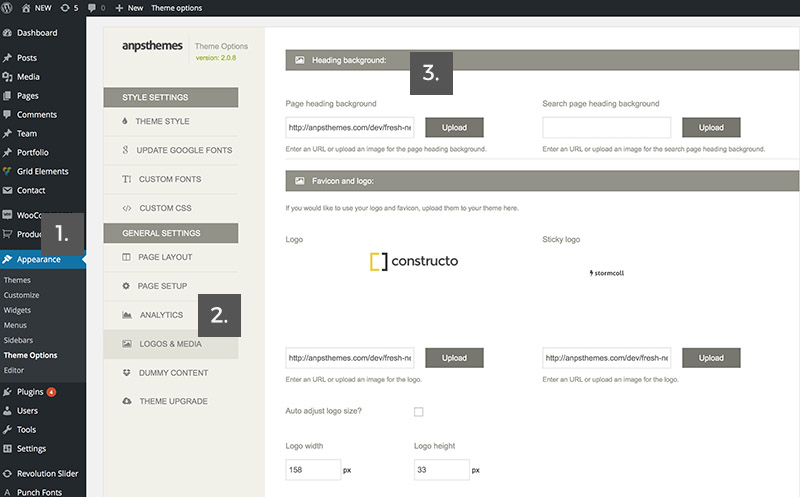Viewport: 800px width, 497px height.
Task: Click the WordPress logo icon
Action: 7,8
